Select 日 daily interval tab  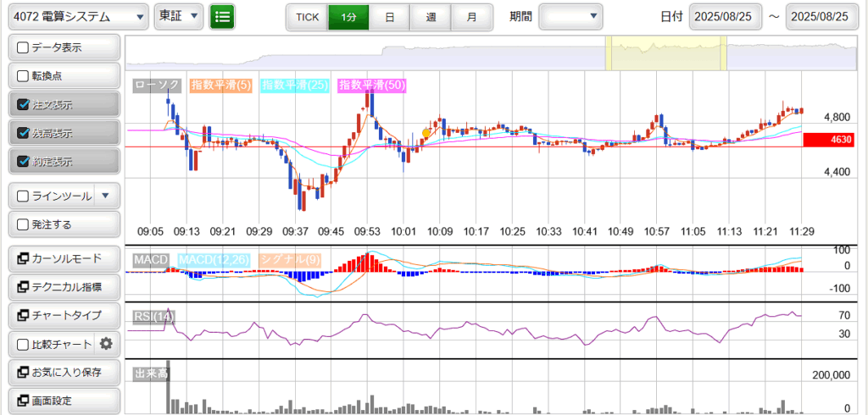click(x=390, y=17)
